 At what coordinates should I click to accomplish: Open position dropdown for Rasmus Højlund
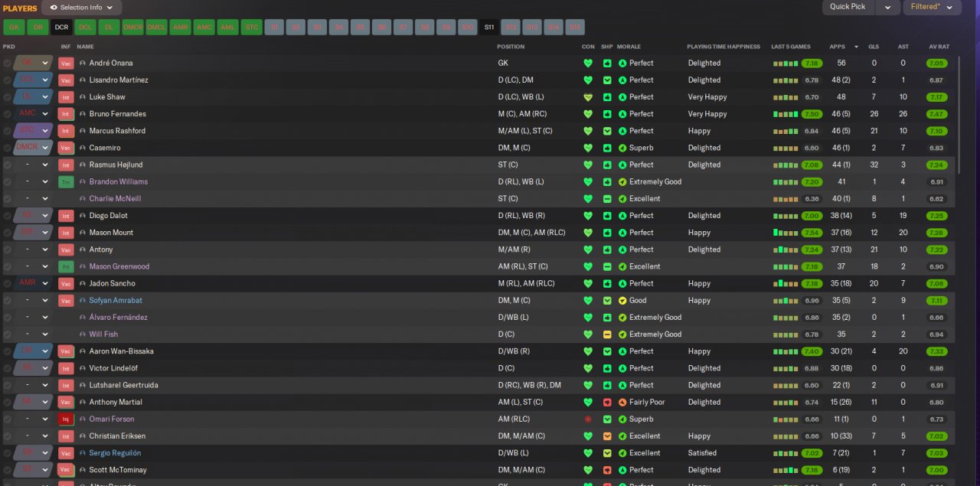[x=45, y=165]
